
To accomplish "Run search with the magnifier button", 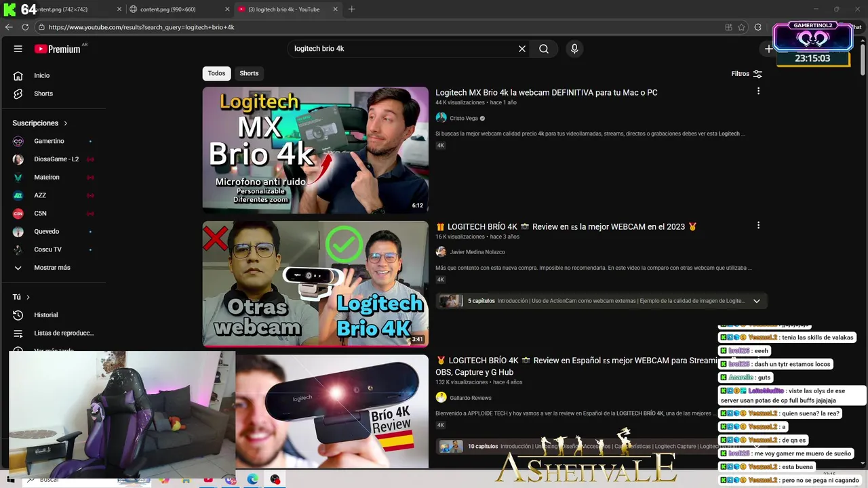I will click(544, 49).
